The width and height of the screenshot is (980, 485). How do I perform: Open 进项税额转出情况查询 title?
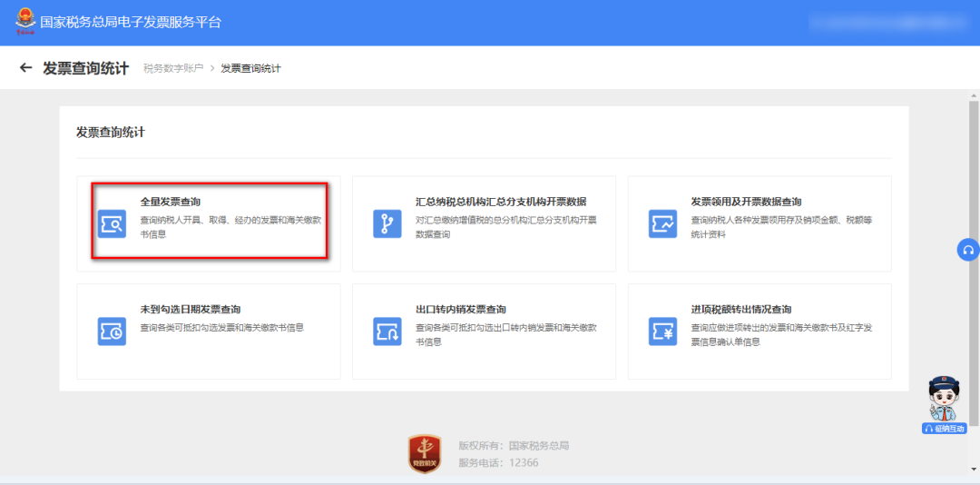click(741, 310)
